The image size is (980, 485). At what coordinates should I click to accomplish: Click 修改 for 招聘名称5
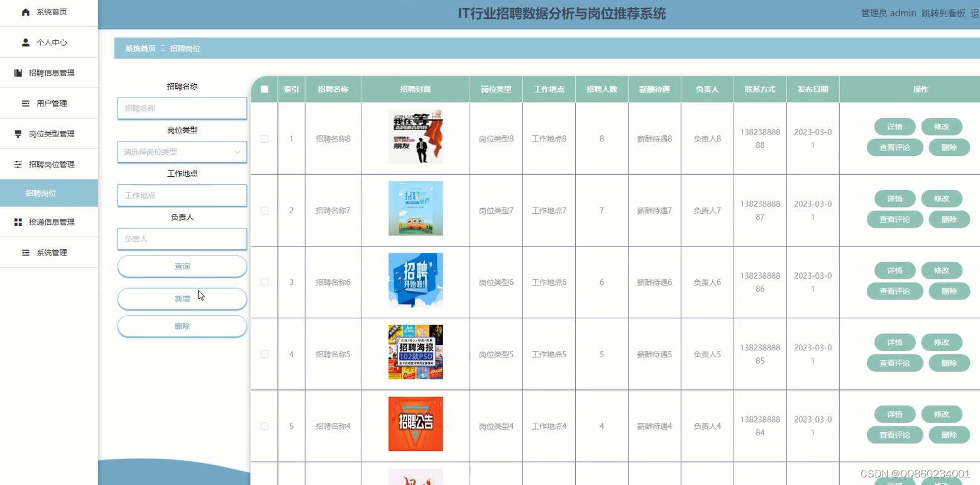[x=942, y=342]
